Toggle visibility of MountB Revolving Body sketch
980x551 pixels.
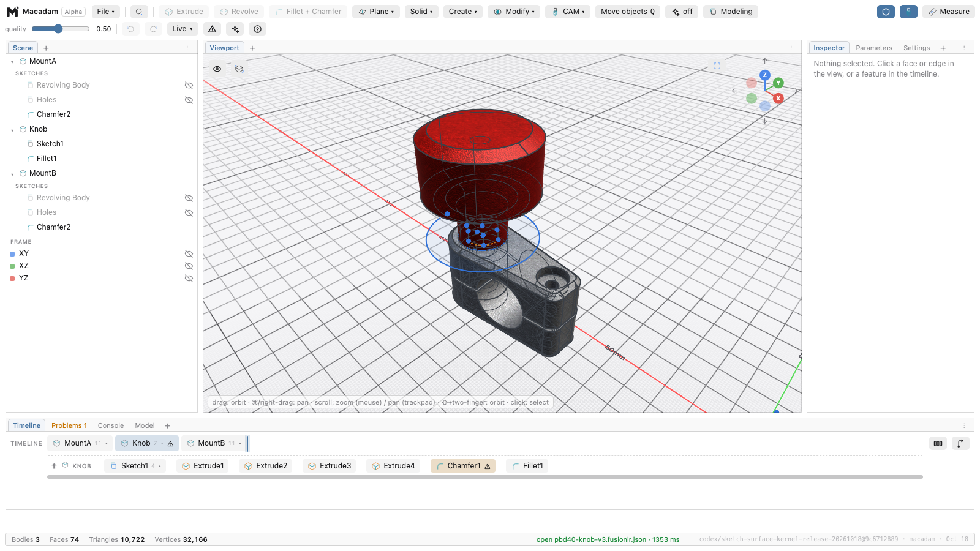[x=189, y=198]
